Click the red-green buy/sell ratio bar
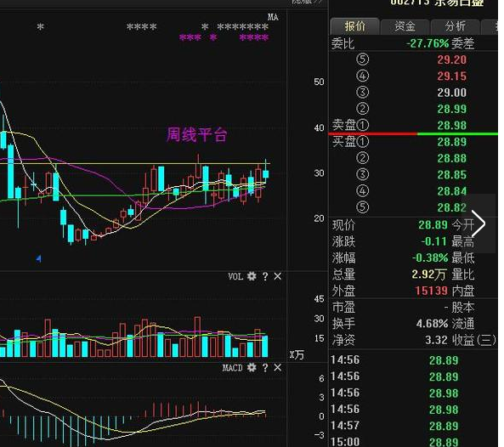Image resolution: width=504 pixels, height=447 pixels. 413,133
